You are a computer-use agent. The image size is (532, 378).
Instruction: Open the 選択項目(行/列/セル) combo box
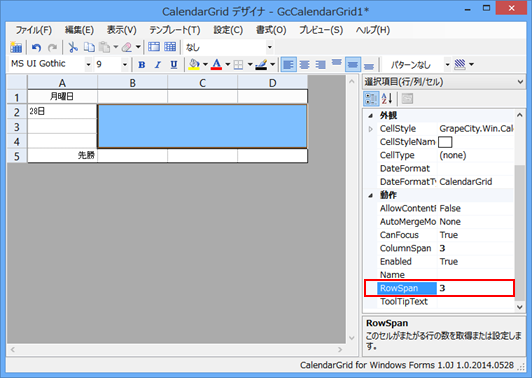(x=444, y=82)
